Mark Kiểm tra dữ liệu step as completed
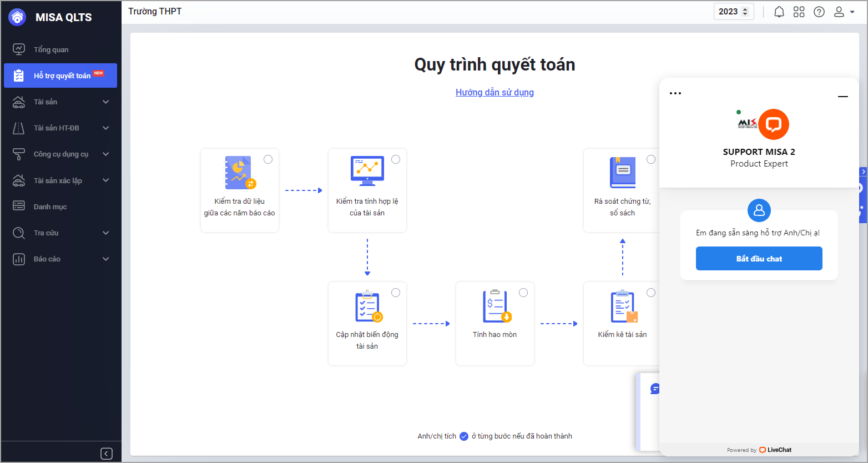The image size is (868, 463). 268,159
